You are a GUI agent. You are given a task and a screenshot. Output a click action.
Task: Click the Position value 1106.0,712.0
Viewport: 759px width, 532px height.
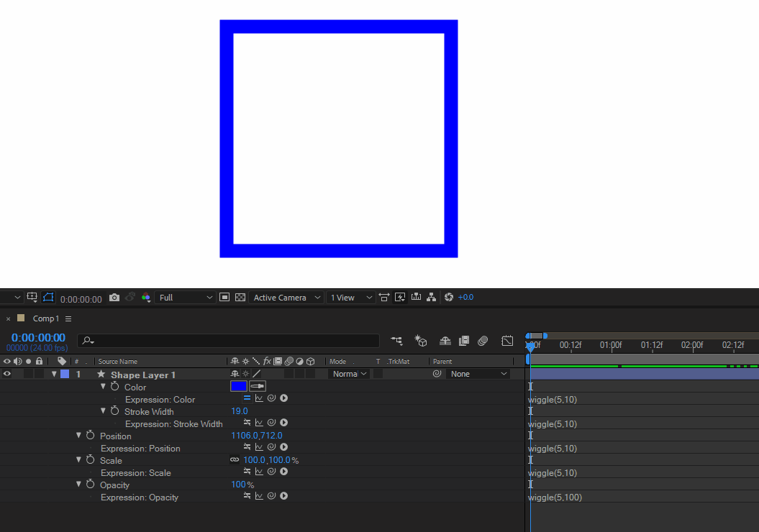click(257, 436)
